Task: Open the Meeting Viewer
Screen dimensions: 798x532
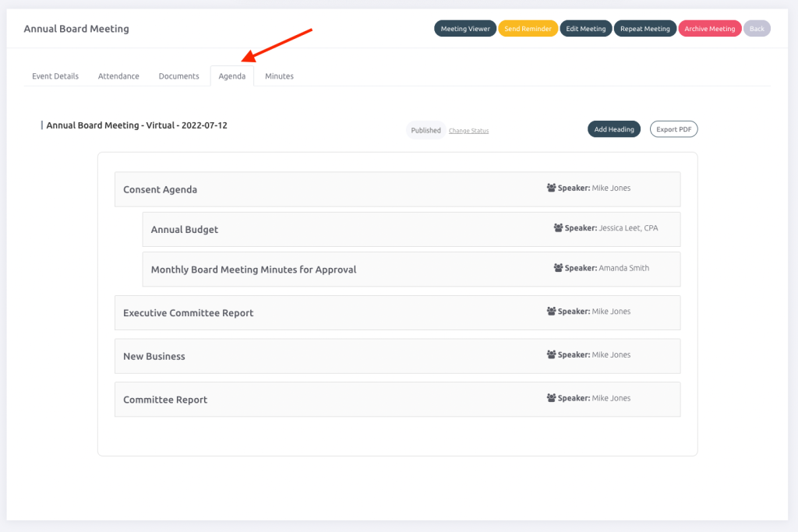Action: pos(465,29)
